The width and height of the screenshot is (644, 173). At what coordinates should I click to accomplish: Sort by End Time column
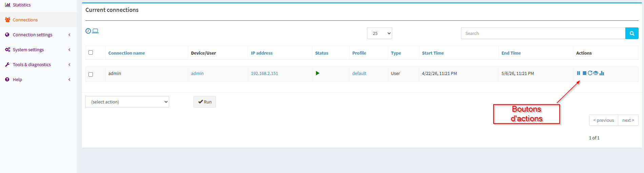pyautogui.click(x=511, y=53)
